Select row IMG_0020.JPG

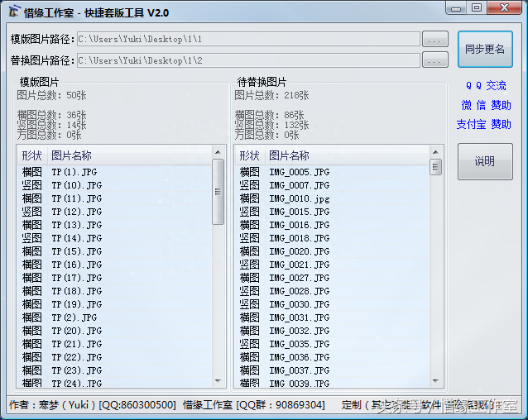pyautogui.click(x=332, y=251)
